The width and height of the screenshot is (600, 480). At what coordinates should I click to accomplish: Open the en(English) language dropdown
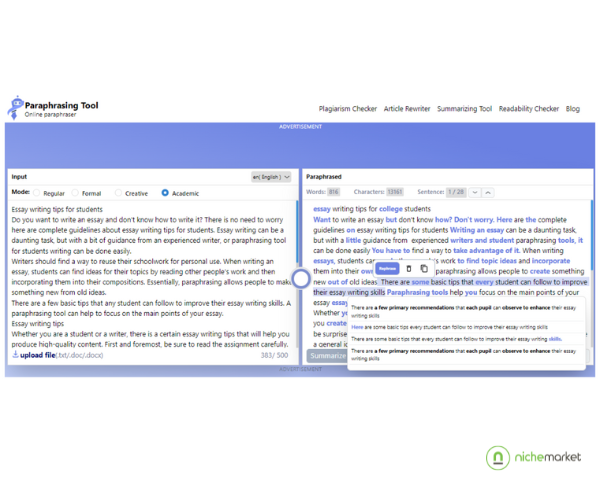(x=271, y=177)
